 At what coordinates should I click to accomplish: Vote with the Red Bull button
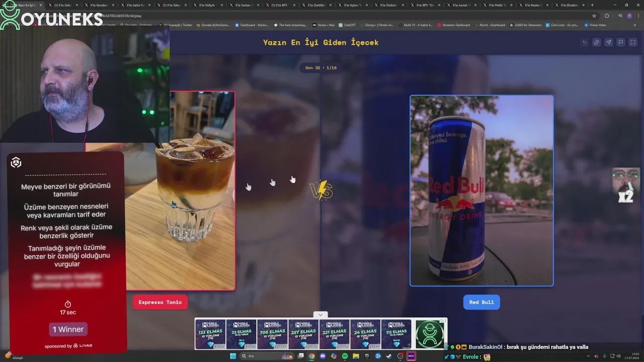pyautogui.click(x=481, y=302)
